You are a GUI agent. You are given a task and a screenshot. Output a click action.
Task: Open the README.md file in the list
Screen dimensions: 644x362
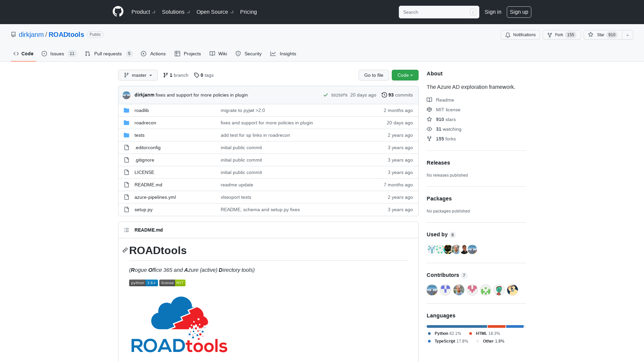pos(148,185)
